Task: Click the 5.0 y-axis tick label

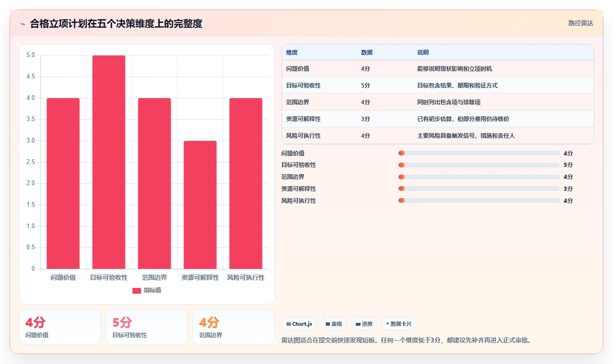Action: coord(31,55)
